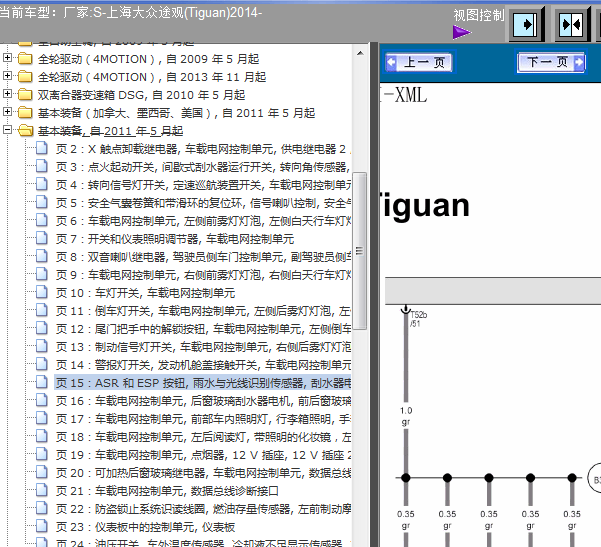
Task: Click document icon beside 页 8
Action: coord(42,256)
